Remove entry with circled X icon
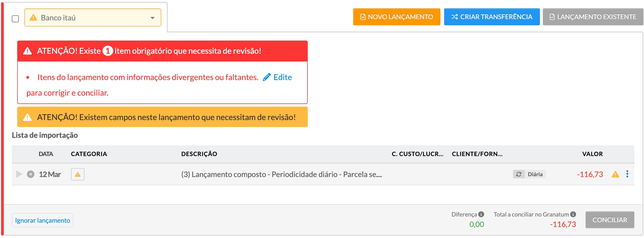 (x=31, y=174)
